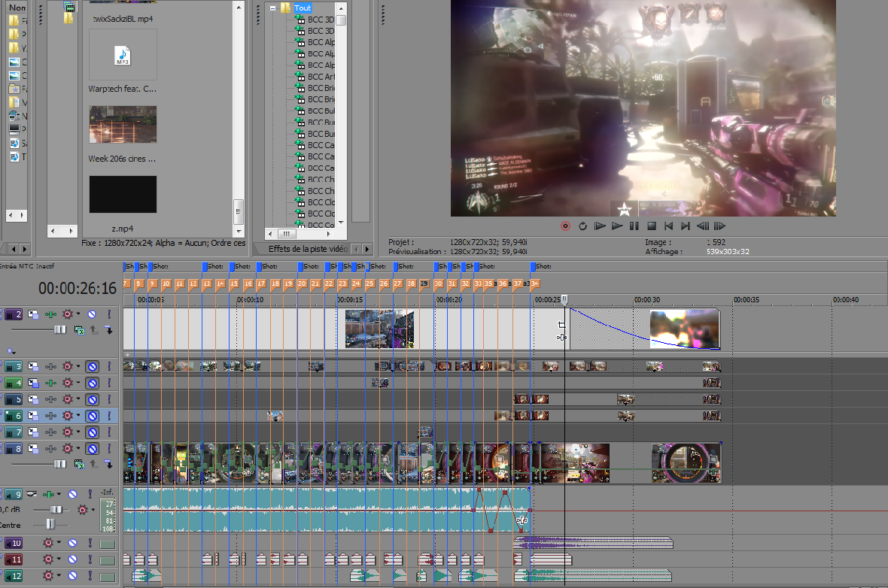Image resolution: width=888 pixels, height=588 pixels.
Task: Show previous tab in effects panel
Action: 356,249
